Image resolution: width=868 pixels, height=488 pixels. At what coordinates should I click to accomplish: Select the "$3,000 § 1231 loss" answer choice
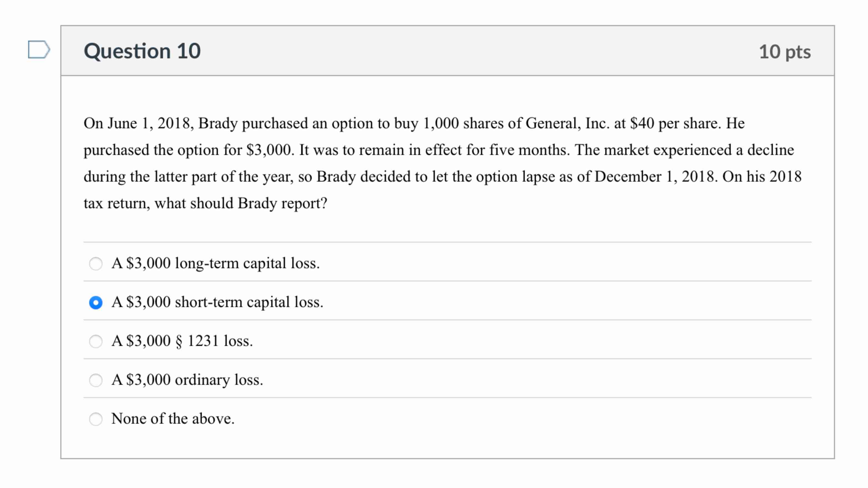96,341
